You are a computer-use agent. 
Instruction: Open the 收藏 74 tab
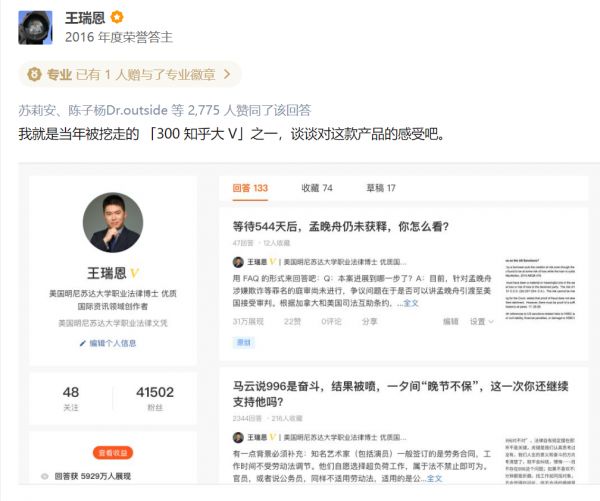[317, 188]
